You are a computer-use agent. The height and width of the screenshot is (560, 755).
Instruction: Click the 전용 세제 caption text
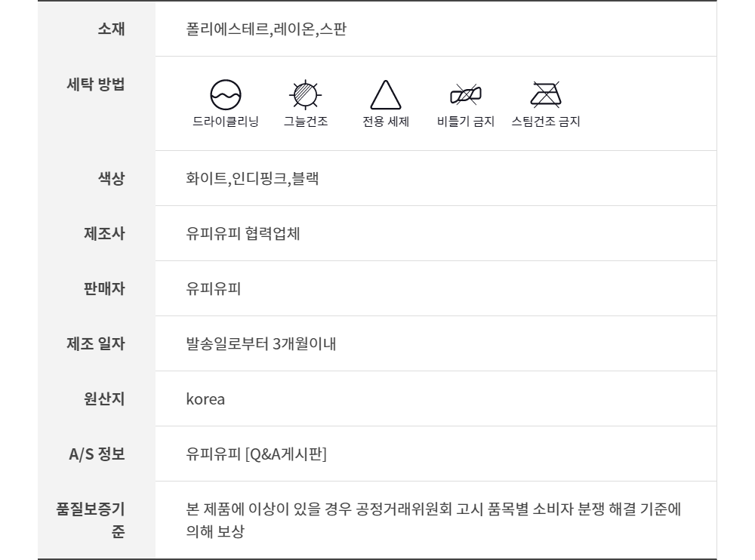point(386,122)
